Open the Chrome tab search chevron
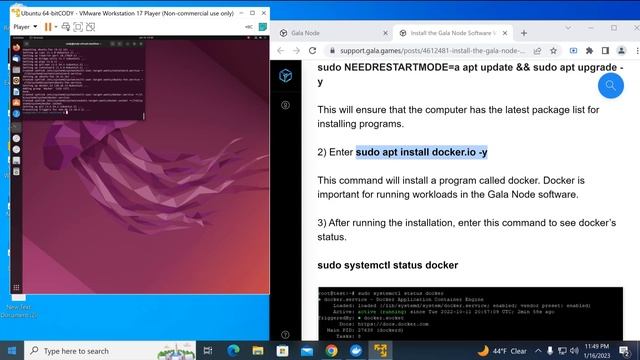Image resolution: width=640 pixels, height=360 pixels. coord(568,28)
